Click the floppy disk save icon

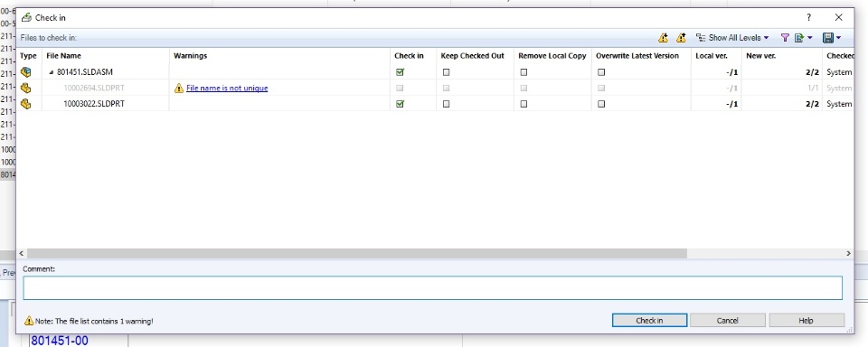(828, 38)
